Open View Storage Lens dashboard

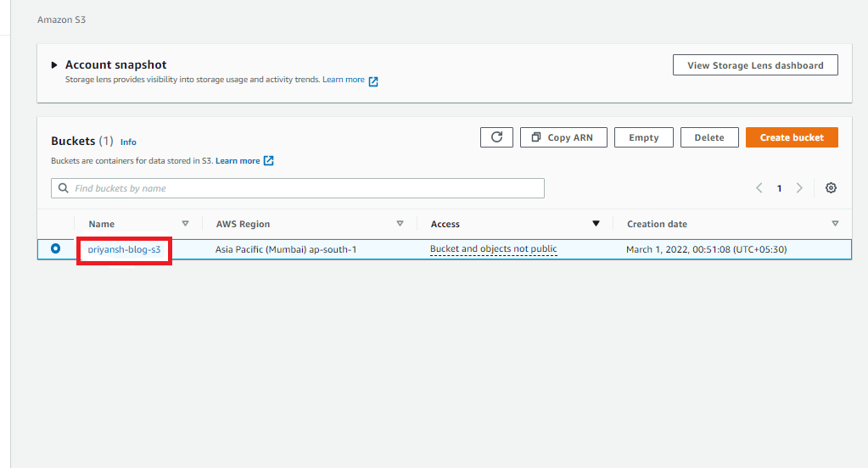pyautogui.click(x=754, y=65)
